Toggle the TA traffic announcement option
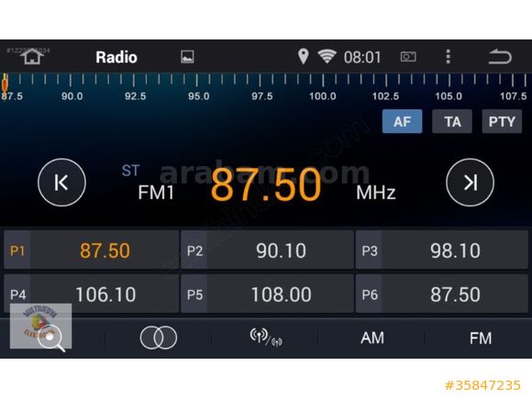The height and width of the screenshot is (399, 532). [452, 121]
